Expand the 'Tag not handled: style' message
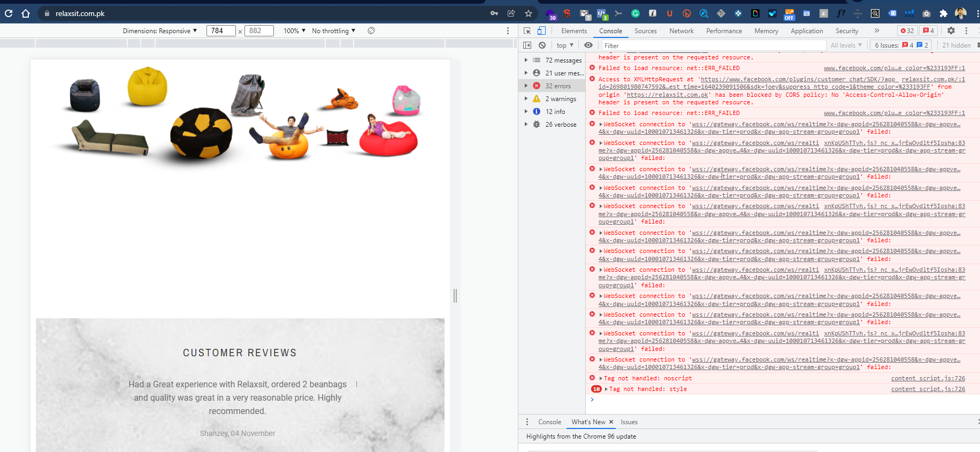Screen dimensions: 980x452 [606, 389]
